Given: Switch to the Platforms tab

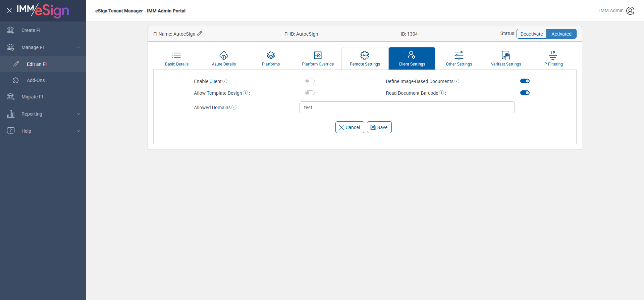Looking at the screenshot, I should tap(271, 58).
